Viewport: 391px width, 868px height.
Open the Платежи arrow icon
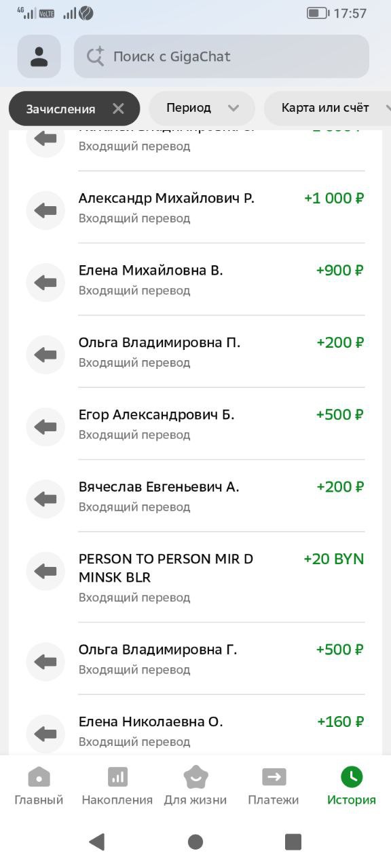click(274, 777)
